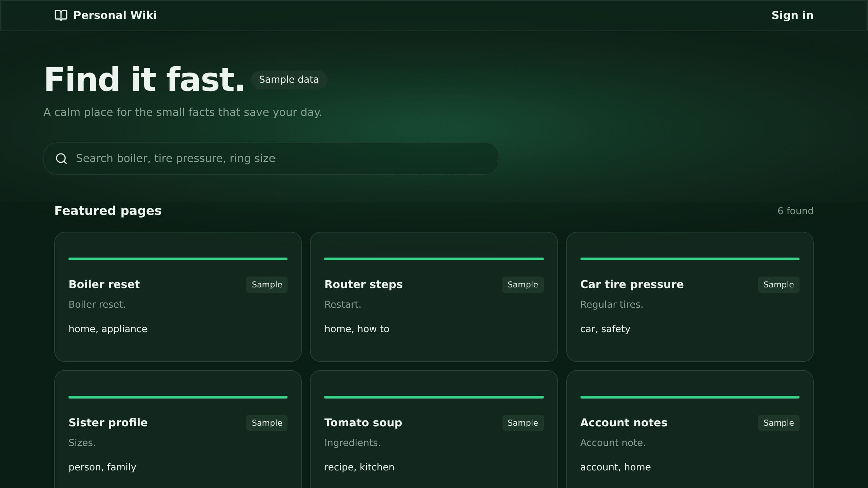Viewport: 868px width, 488px height.
Task: Open the Boiler reset page card
Action: [178, 297]
